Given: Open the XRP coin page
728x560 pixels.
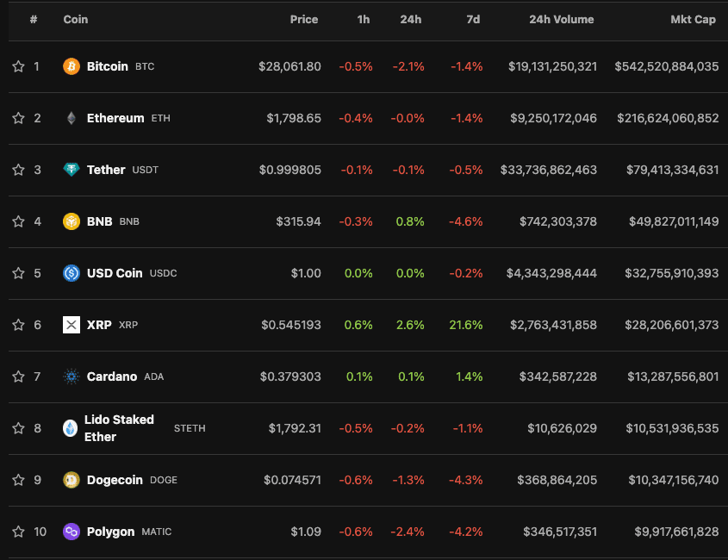Looking at the screenshot, I should click(99, 325).
